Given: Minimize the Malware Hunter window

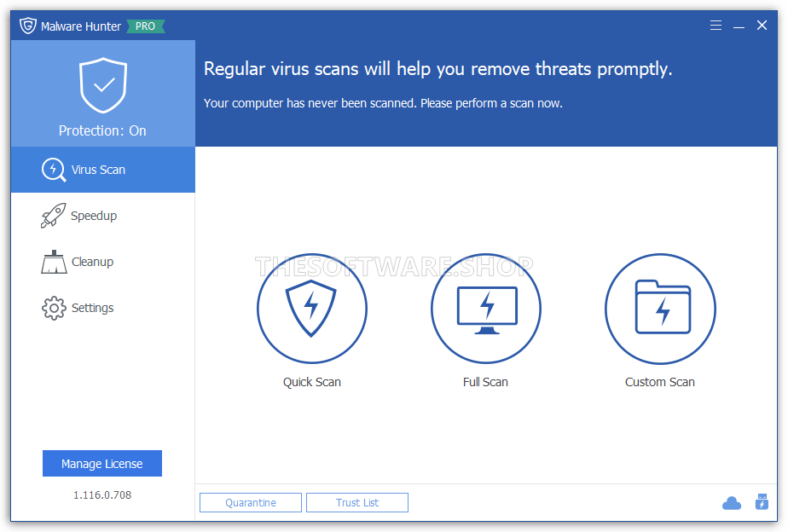Looking at the screenshot, I should [x=739, y=26].
